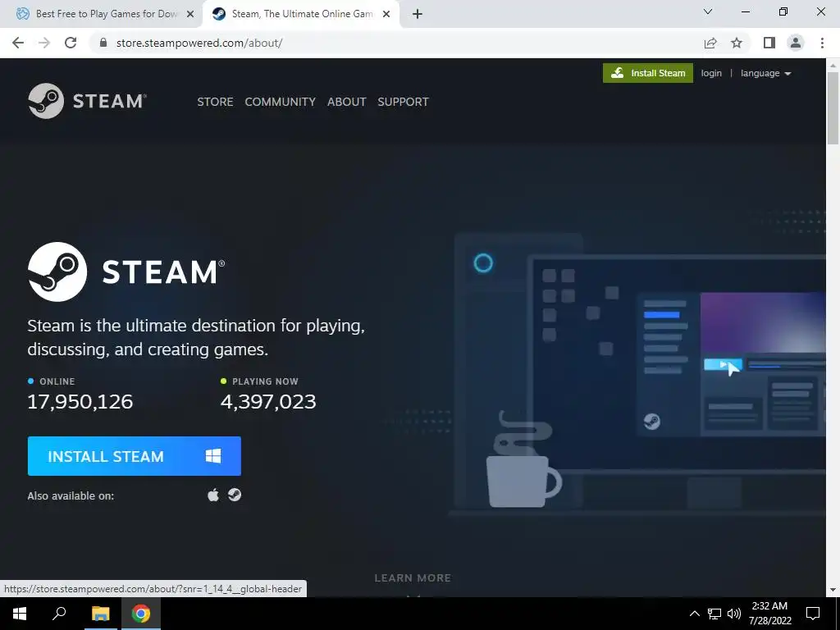
Task: Go back to the previous page
Action: [18, 43]
